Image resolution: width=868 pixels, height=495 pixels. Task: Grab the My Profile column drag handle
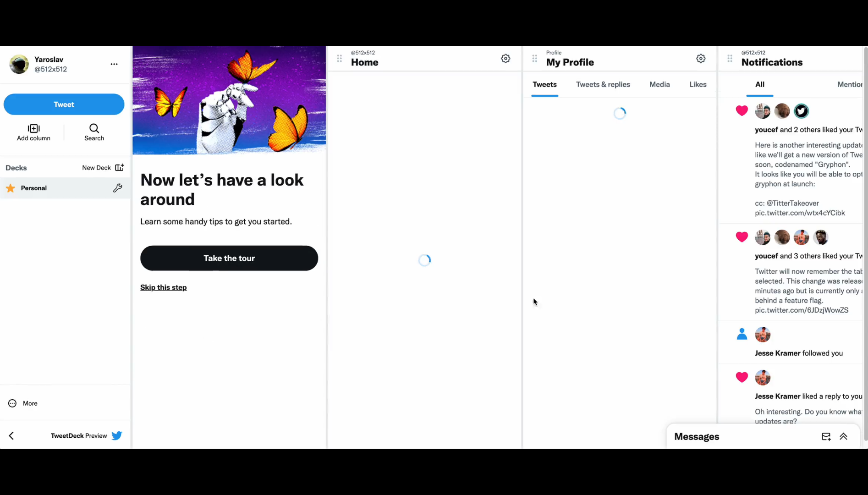535,59
